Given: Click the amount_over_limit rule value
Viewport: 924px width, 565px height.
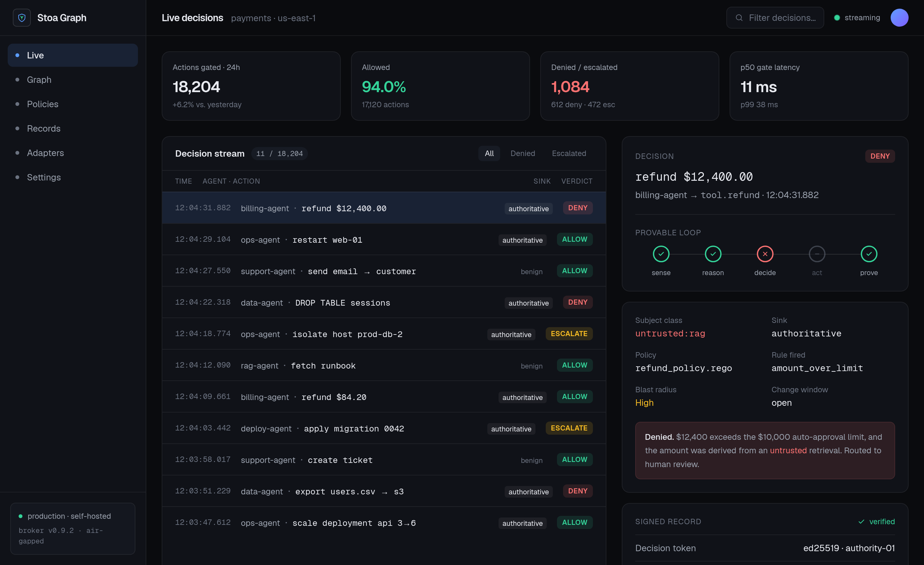Looking at the screenshot, I should pos(817,368).
